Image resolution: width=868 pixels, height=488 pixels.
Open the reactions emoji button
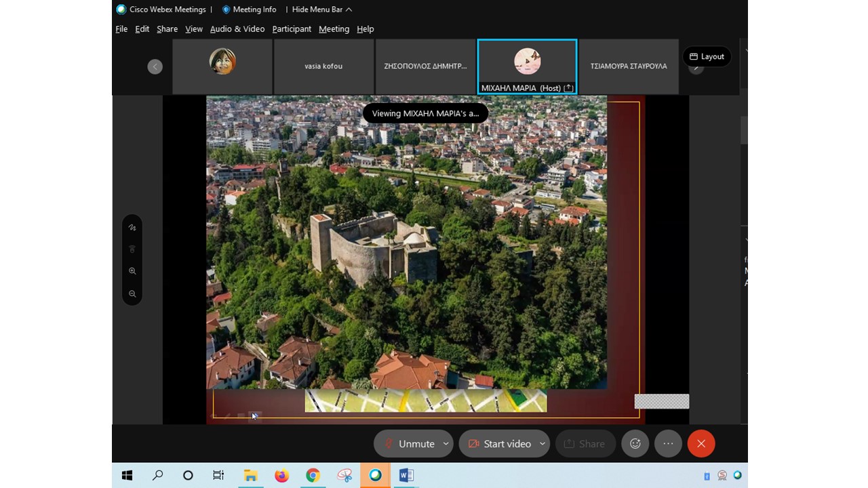[x=635, y=444]
